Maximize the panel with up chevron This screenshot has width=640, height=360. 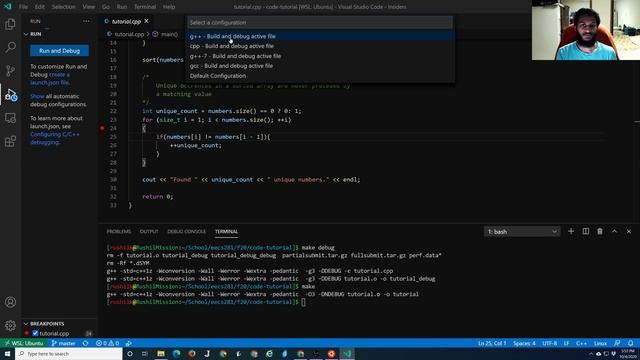click(x=614, y=231)
